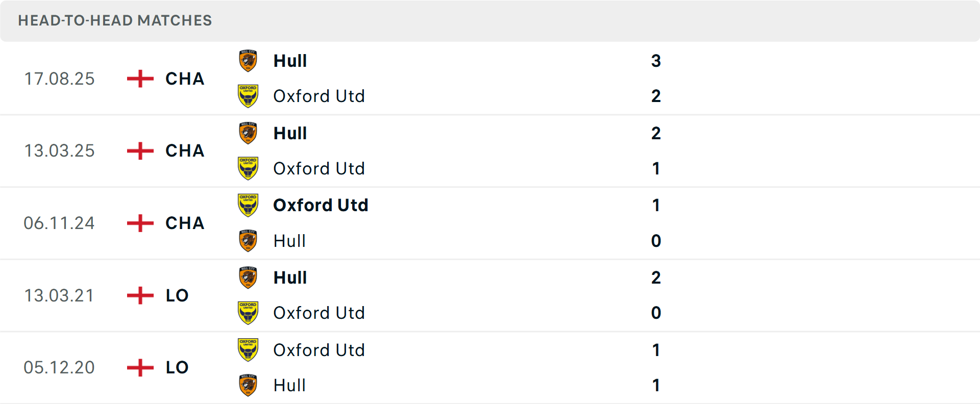Click the Oxford Utd crest in the top match
This screenshot has height=404, width=980.
[x=249, y=96]
